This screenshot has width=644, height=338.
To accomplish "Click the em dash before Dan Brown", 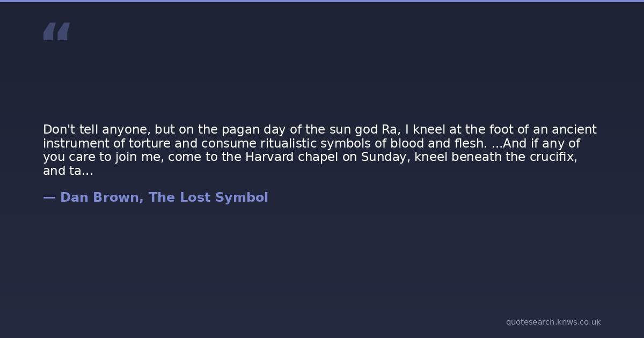I will click(49, 197).
